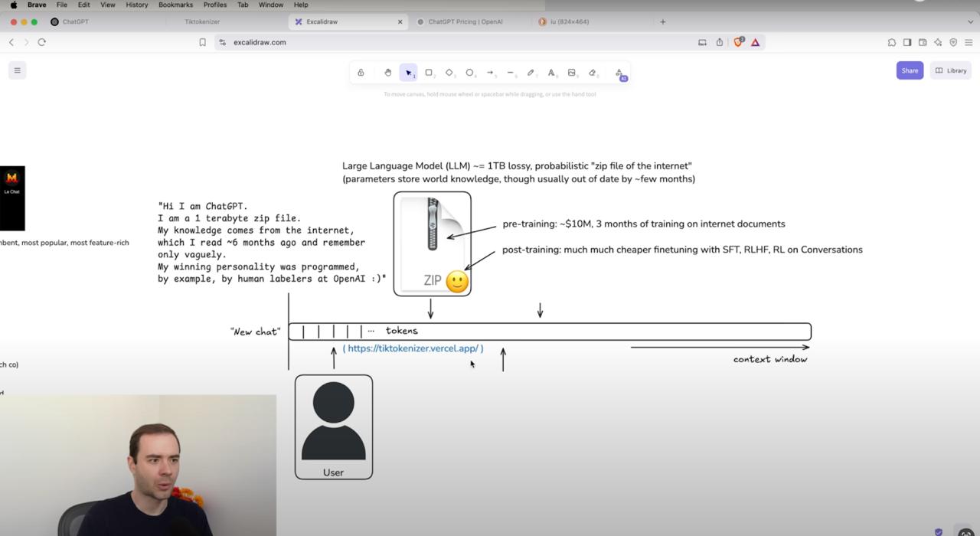This screenshot has width=980, height=536.
Task: Open Brave Rewards triangle icon
Action: click(x=755, y=42)
